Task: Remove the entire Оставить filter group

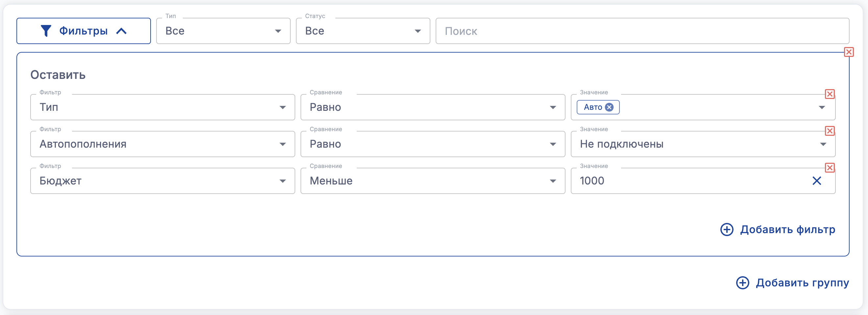Action: (849, 52)
